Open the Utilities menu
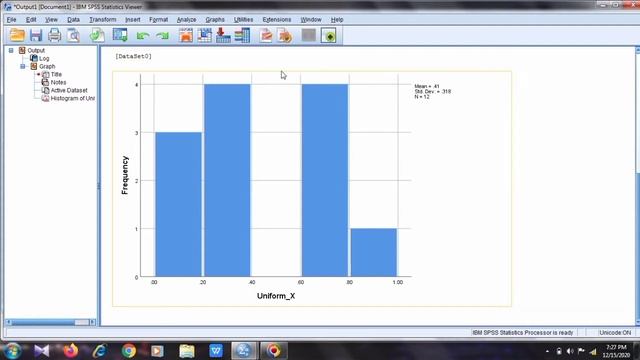 [244, 20]
